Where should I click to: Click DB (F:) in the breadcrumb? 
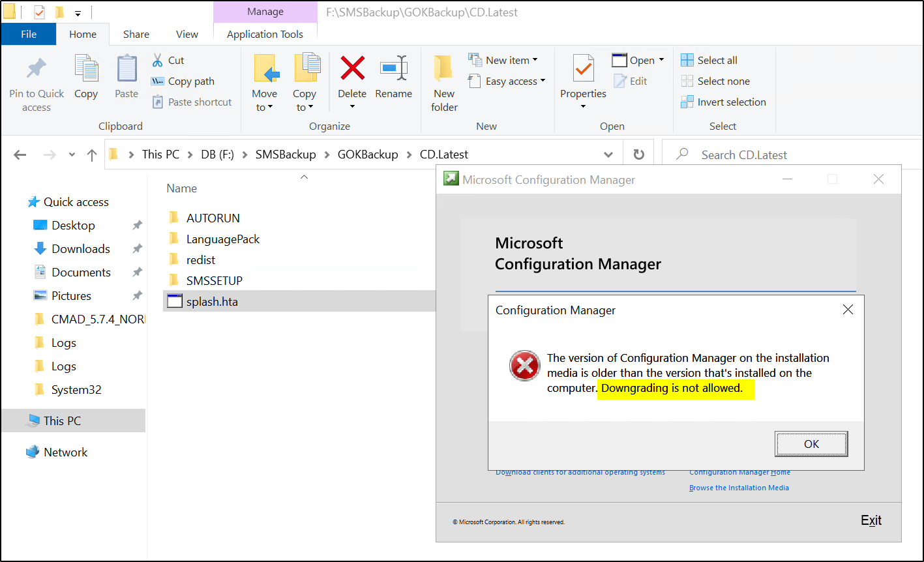pos(218,155)
